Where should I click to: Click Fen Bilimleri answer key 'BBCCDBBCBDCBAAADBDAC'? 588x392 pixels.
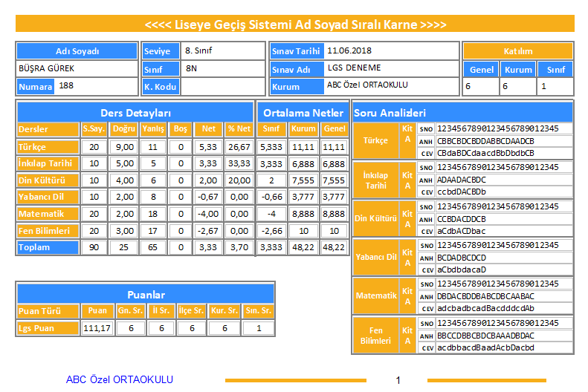tap(485, 336)
